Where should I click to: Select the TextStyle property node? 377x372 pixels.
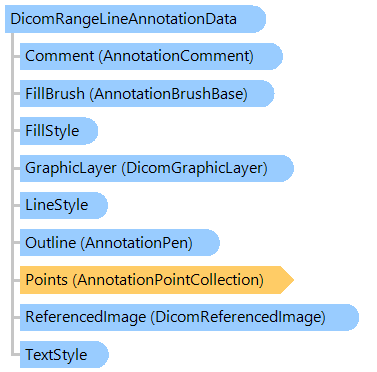tap(64, 354)
